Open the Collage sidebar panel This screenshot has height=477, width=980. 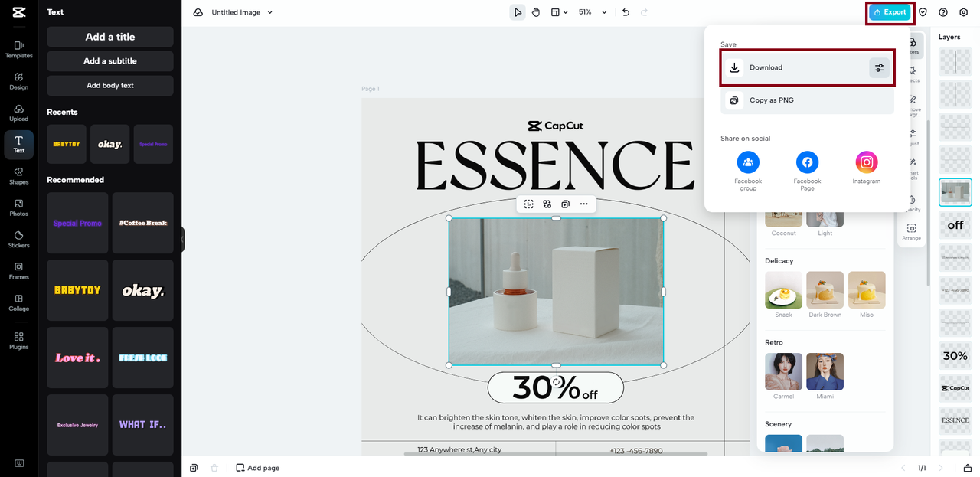[x=18, y=302]
